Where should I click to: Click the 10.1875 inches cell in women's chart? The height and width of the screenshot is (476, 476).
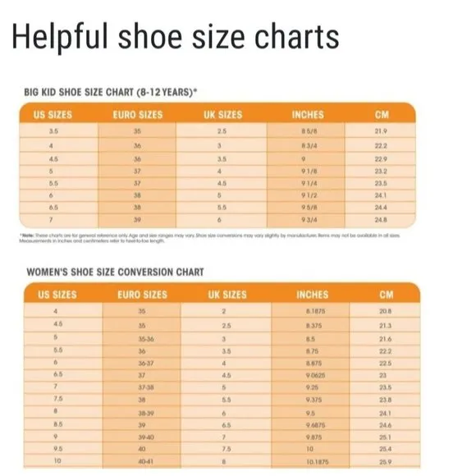[x=318, y=462]
